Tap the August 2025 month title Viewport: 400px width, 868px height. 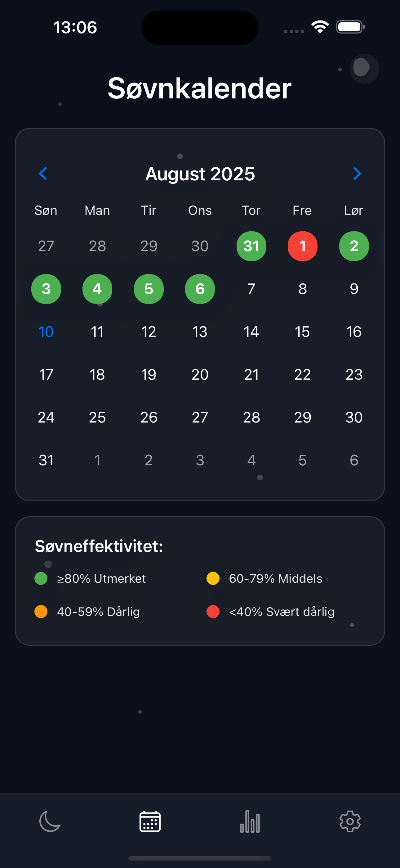tap(200, 174)
